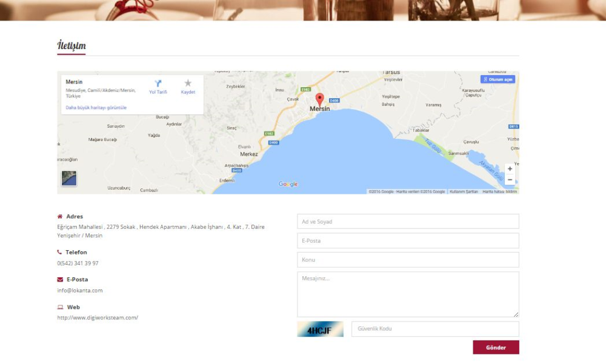Click the Zeybekler label on the map

[x=235, y=87]
